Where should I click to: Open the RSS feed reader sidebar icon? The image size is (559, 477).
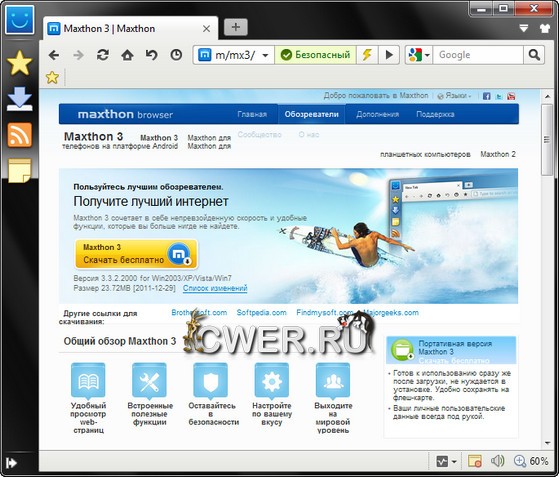pos(20,135)
